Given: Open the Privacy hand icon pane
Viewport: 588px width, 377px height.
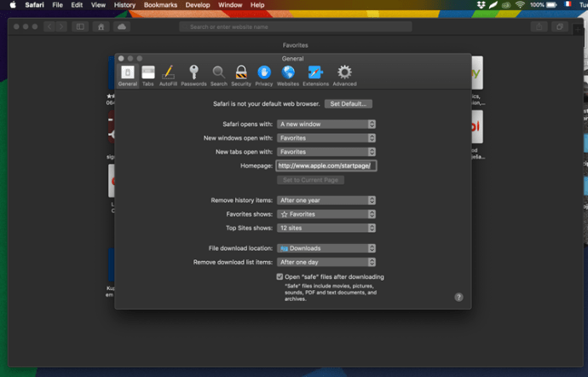Looking at the screenshot, I should (x=264, y=76).
